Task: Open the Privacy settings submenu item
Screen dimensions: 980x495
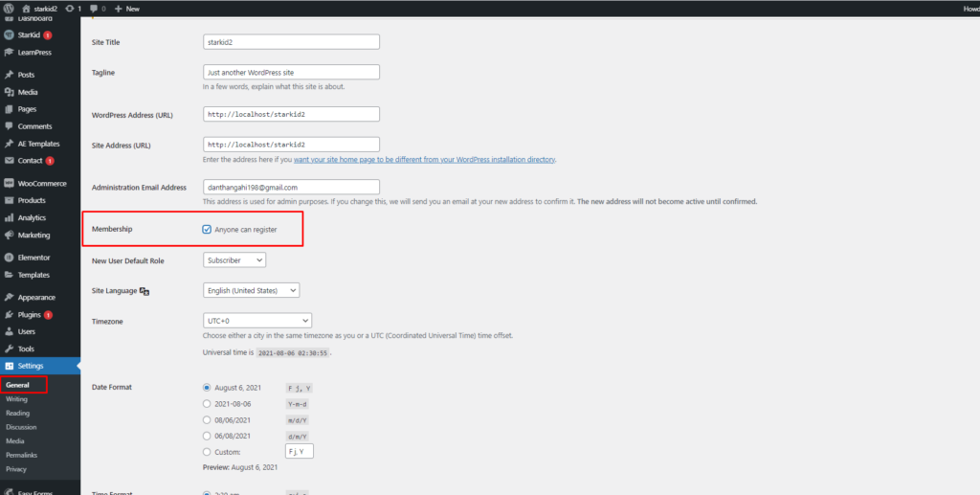Action: point(16,469)
